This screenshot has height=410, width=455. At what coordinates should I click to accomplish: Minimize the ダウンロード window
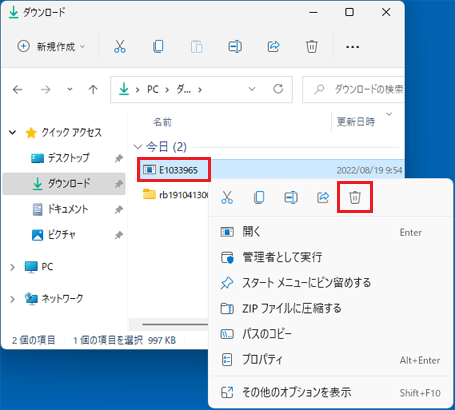click(313, 12)
